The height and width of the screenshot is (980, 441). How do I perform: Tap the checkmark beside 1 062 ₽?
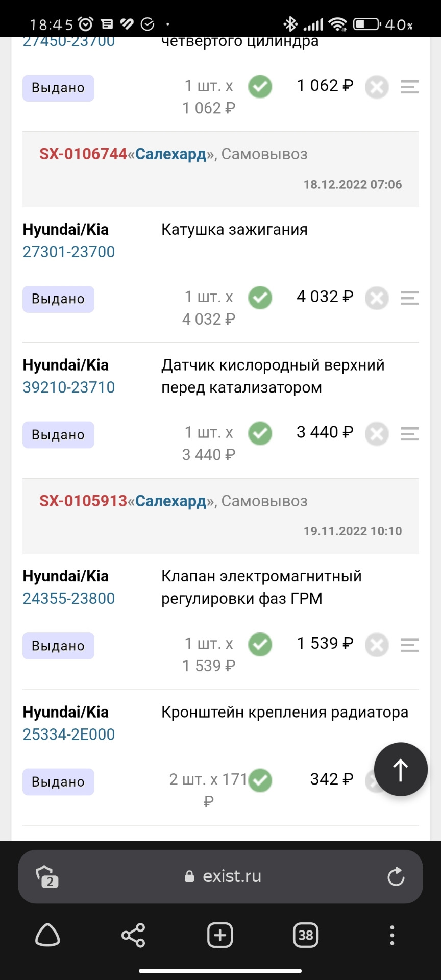(260, 86)
